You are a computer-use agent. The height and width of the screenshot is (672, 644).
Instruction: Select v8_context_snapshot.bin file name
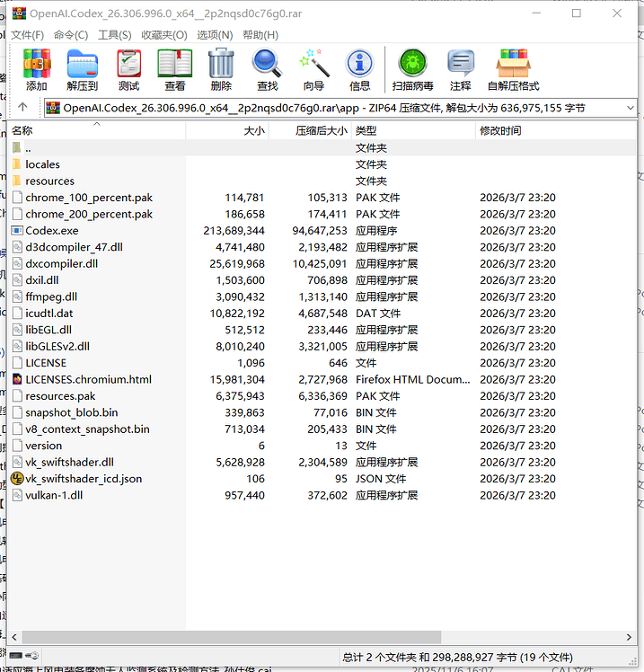pos(87,429)
